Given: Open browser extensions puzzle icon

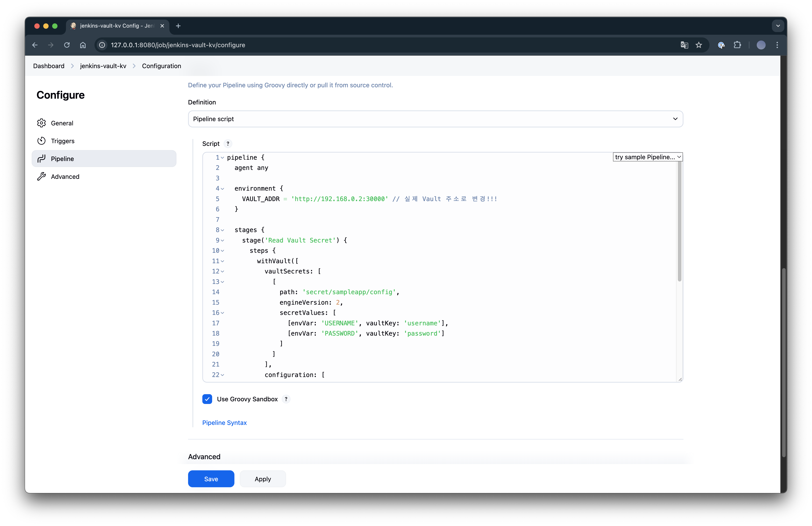Looking at the screenshot, I should 737,45.
